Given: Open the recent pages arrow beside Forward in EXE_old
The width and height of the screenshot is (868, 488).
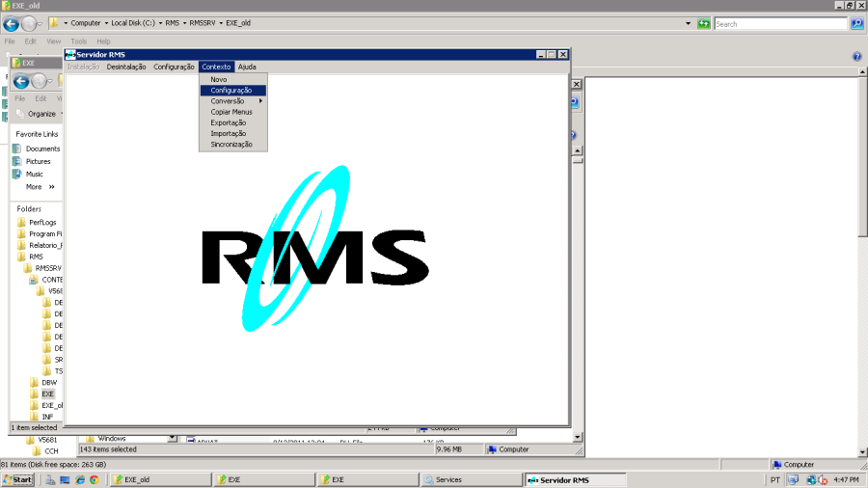Looking at the screenshot, I should click(x=40, y=24).
